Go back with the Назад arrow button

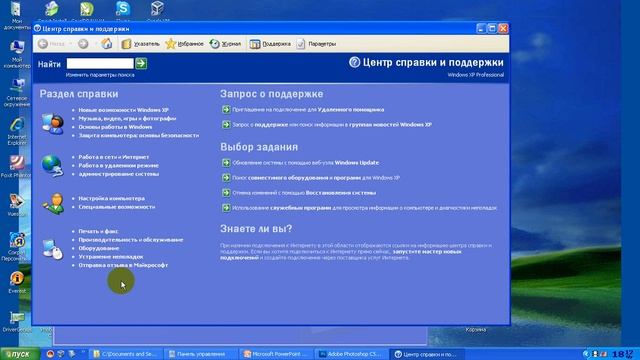(x=51, y=44)
